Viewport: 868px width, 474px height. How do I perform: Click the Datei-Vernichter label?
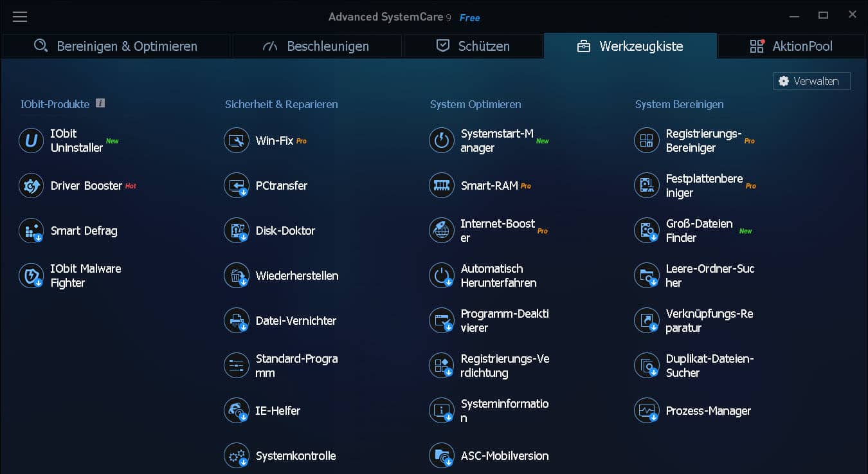coord(296,320)
